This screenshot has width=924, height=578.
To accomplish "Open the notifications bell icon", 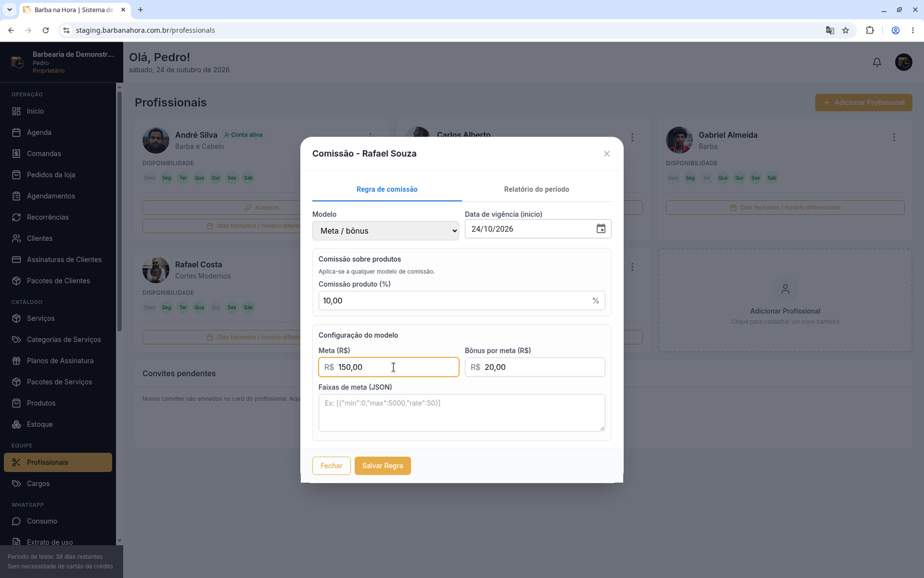I will click(877, 62).
